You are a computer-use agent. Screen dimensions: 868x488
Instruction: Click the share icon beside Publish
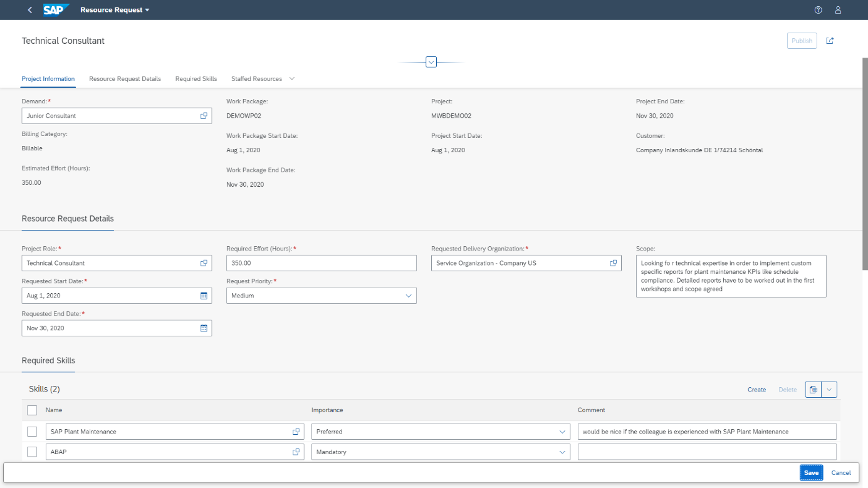tap(830, 41)
